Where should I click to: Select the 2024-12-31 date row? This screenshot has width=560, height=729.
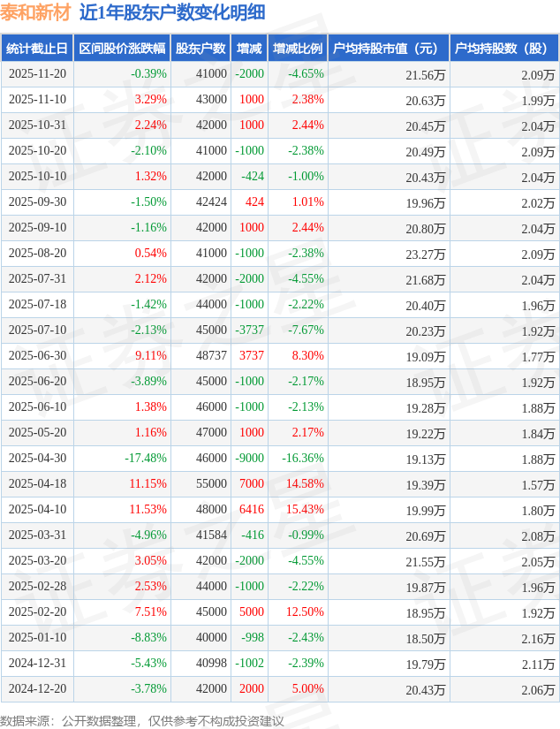(37, 664)
